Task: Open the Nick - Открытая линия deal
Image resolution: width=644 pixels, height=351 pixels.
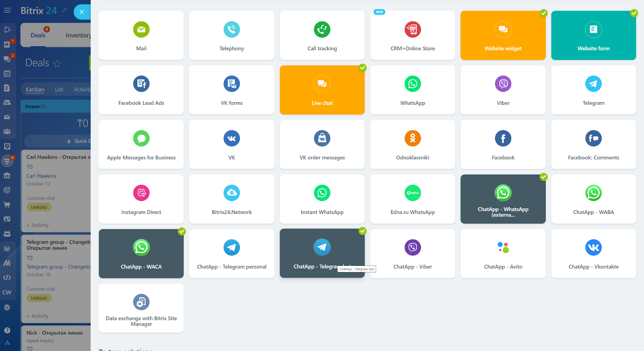Action: click(54, 333)
